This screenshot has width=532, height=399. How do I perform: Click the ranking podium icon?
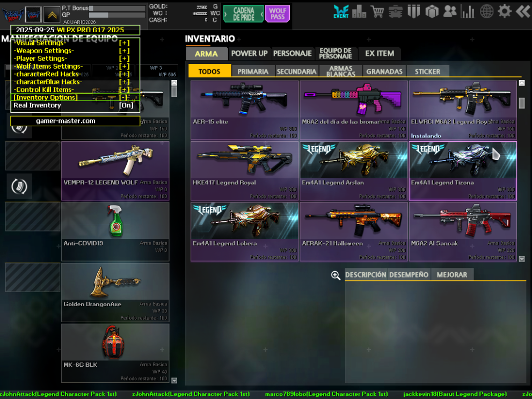click(x=359, y=12)
